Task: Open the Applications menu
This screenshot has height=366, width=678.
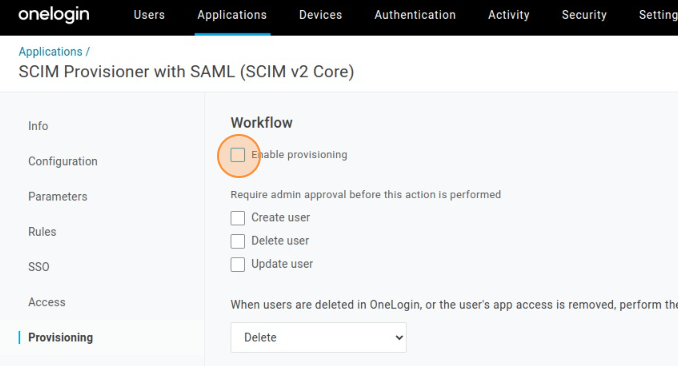Action: point(232,15)
